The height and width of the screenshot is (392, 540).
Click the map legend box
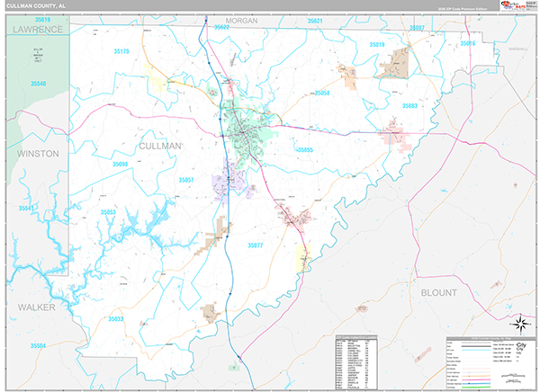tap(490, 363)
